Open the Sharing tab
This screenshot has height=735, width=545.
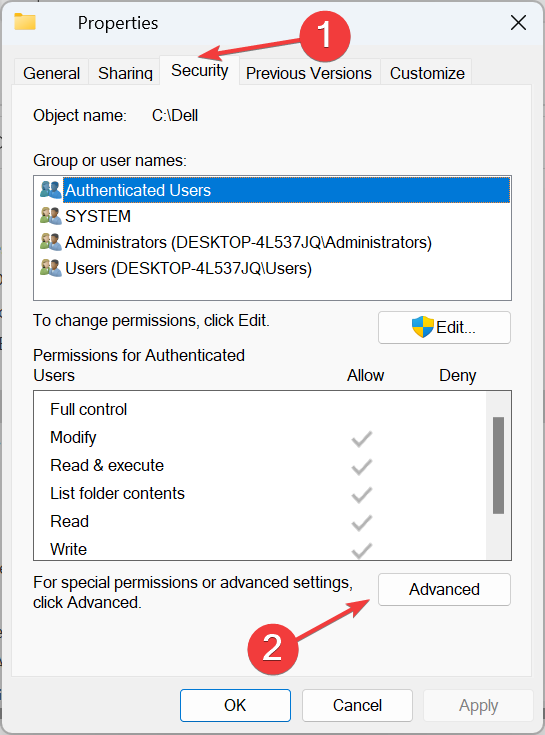(125, 73)
